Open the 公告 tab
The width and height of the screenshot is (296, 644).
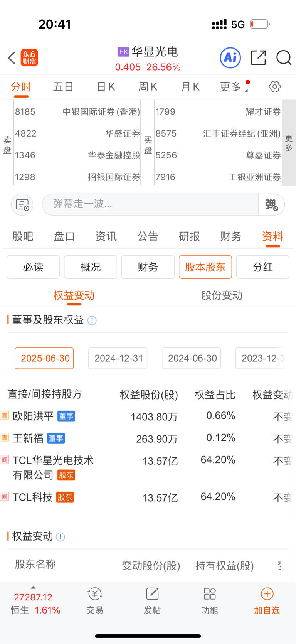(x=148, y=236)
